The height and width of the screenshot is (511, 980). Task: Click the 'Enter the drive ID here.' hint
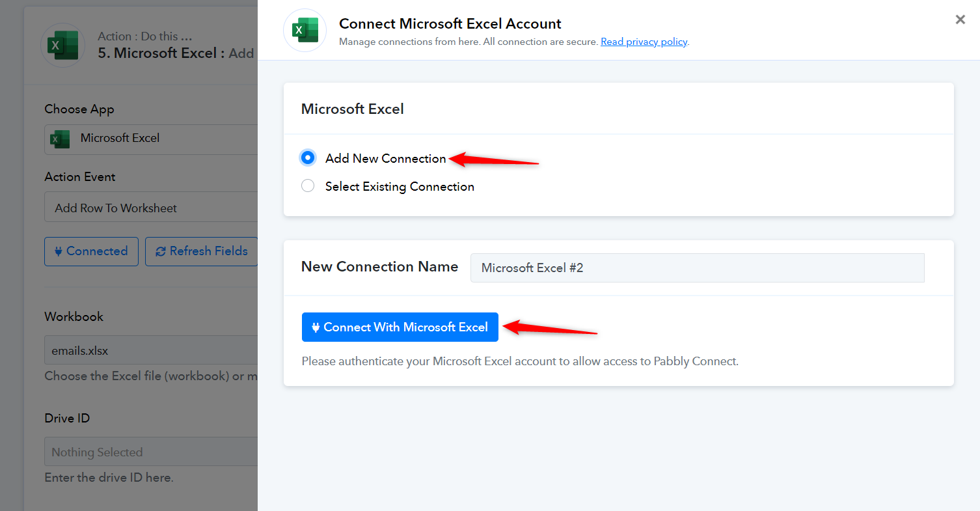(x=109, y=478)
